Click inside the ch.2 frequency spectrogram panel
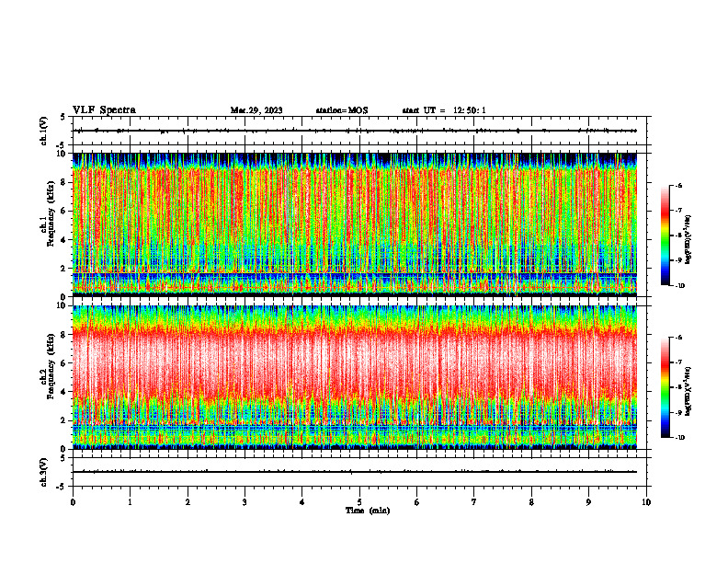728x563 pixels. [355, 377]
